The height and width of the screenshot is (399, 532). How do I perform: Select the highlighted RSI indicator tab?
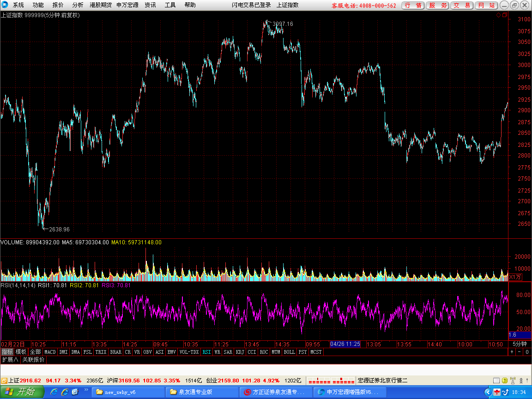[206, 352]
